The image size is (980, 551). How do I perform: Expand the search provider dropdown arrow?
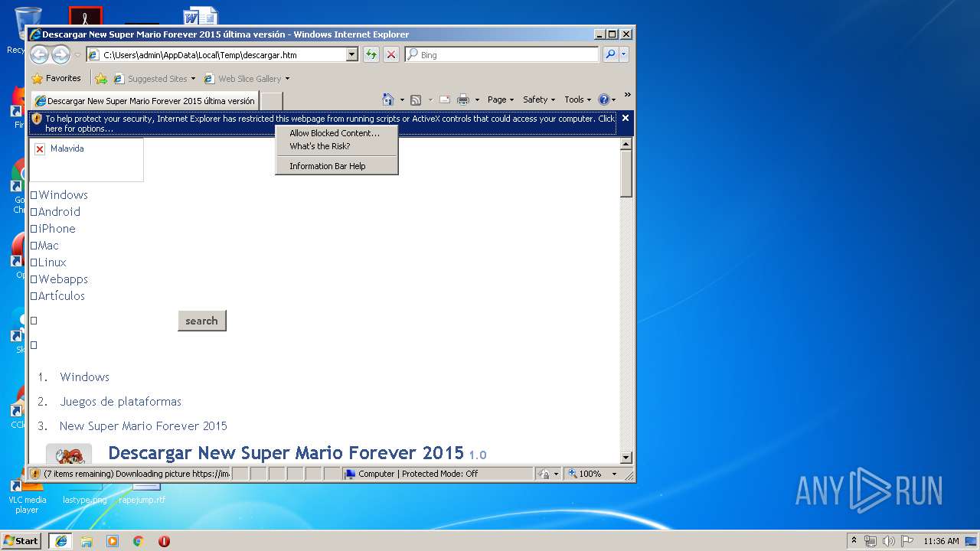[x=624, y=54]
